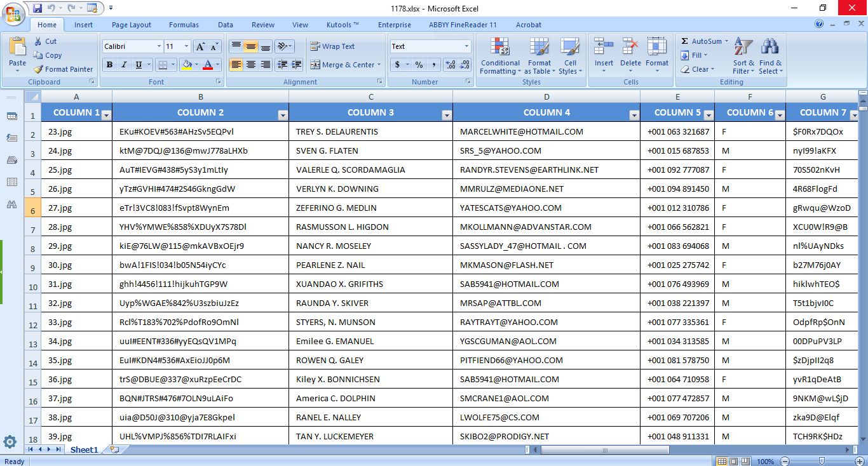This screenshot has height=466, width=868.
Task: Apply the Format Painter
Action: (62, 69)
